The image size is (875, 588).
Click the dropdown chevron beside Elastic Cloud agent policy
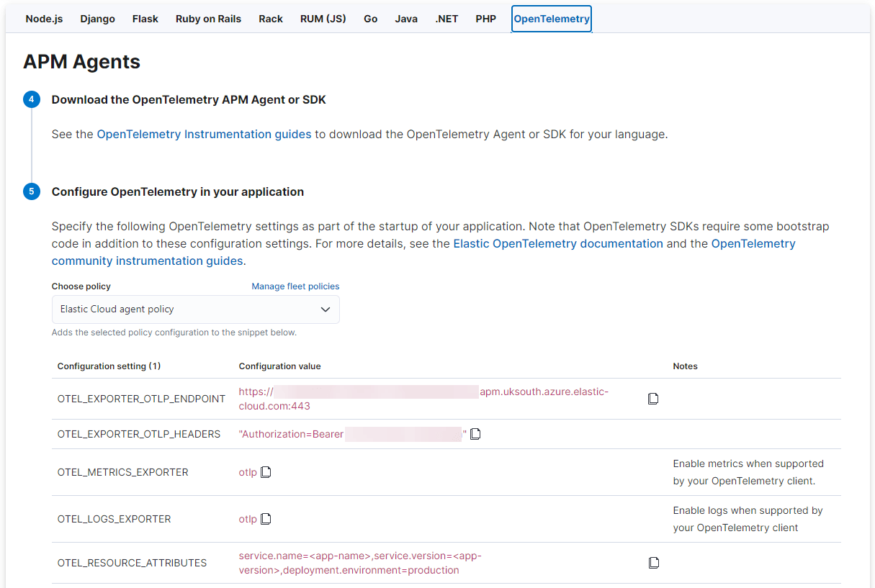pyautogui.click(x=326, y=309)
